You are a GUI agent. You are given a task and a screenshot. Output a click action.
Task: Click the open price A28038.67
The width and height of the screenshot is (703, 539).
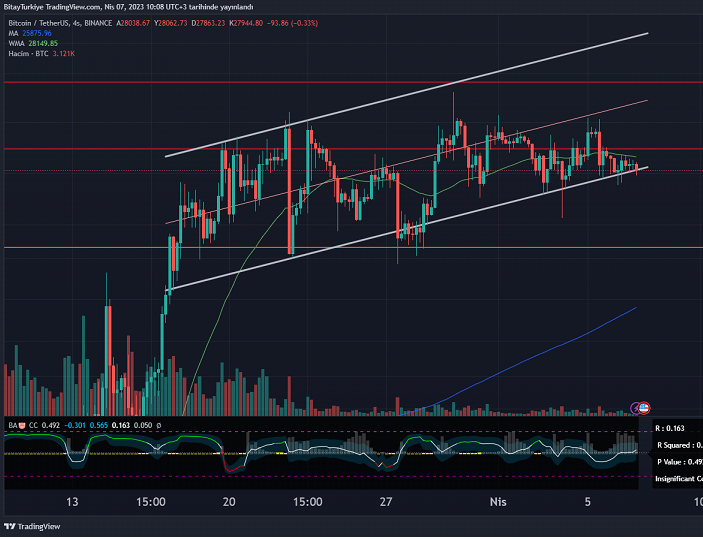(133, 23)
